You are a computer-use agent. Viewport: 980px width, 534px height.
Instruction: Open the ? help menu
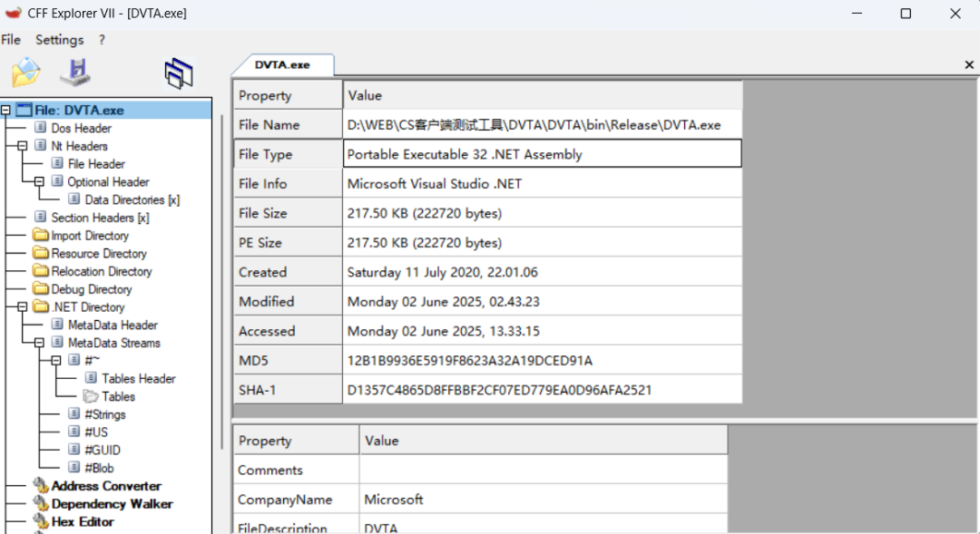[102, 39]
